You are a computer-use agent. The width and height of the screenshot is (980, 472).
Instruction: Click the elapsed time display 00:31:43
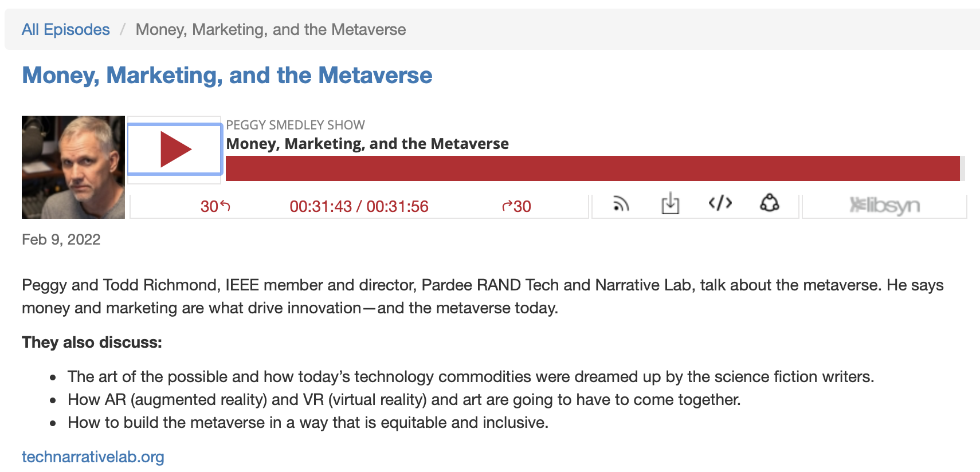click(320, 207)
